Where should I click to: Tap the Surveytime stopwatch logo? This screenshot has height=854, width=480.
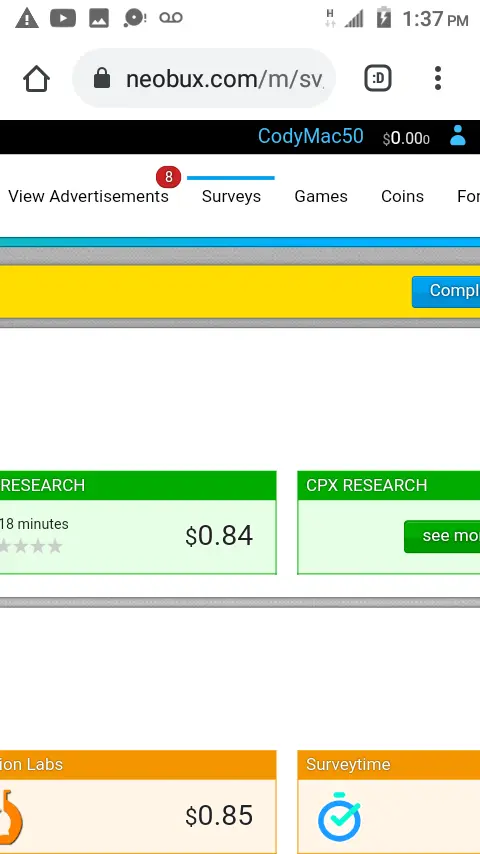click(x=339, y=816)
